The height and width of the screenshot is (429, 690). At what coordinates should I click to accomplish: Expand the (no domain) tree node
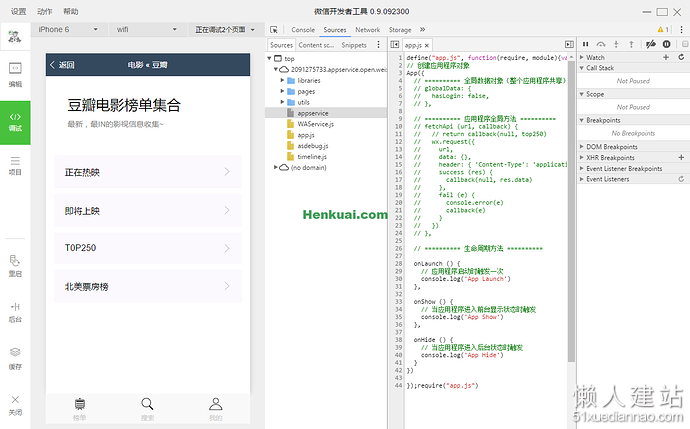coord(275,167)
